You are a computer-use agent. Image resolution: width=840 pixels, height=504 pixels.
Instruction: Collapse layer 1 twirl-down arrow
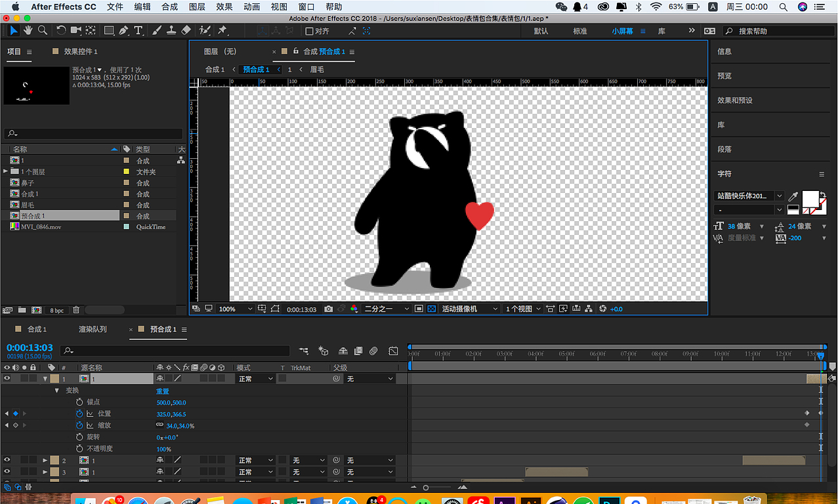tap(45, 379)
